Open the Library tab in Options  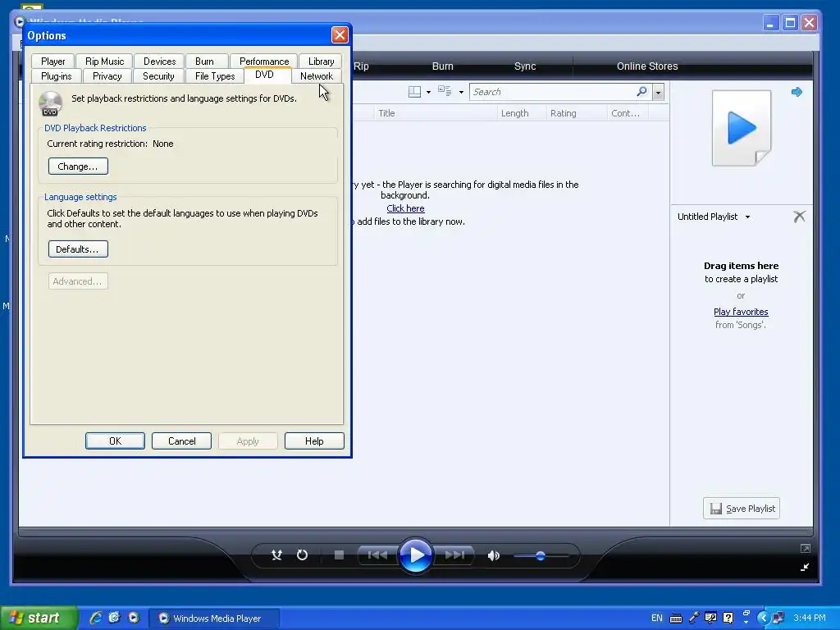[321, 61]
